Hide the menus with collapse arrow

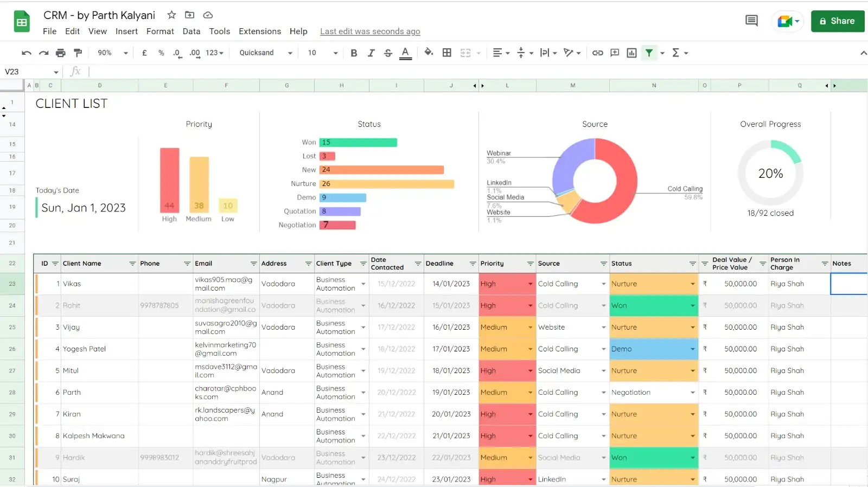coord(863,53)
